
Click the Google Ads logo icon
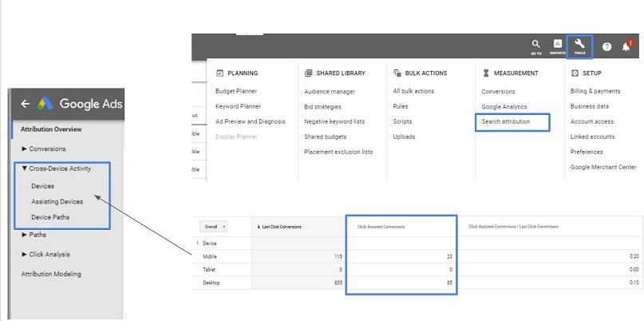tap(45, 104)
